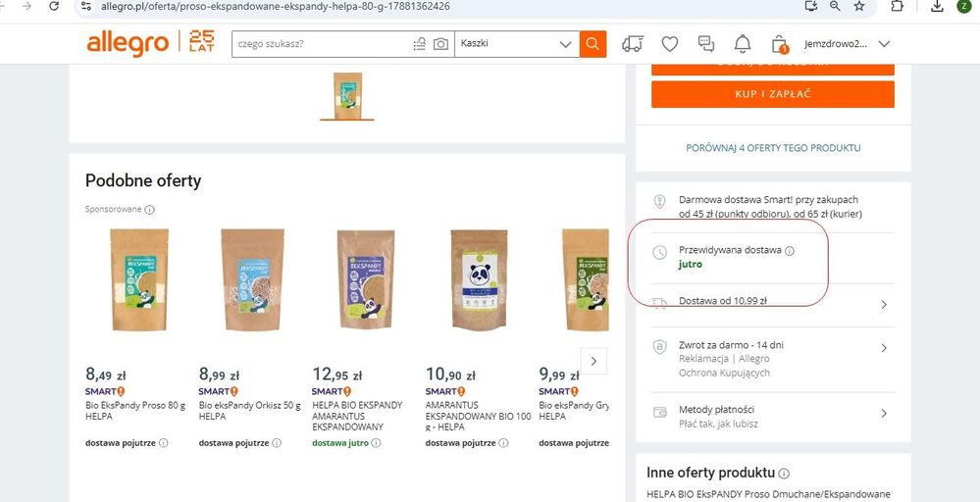This screenshot has height=502, width=980.
Task: Bookmark this page with star icon
Action: pos(859,6)
